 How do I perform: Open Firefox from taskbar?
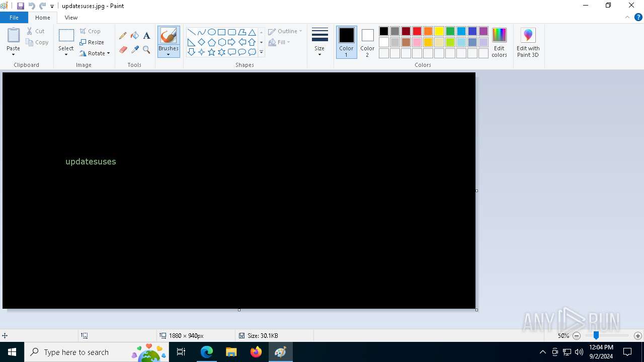256,352
